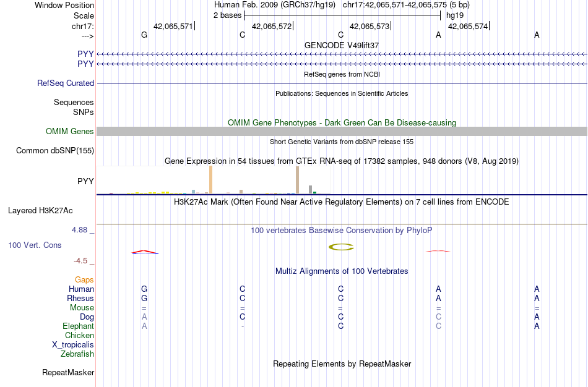Click the PYY label of the GTEx track
Screen dimensions: 588x387
coord(85,181)
